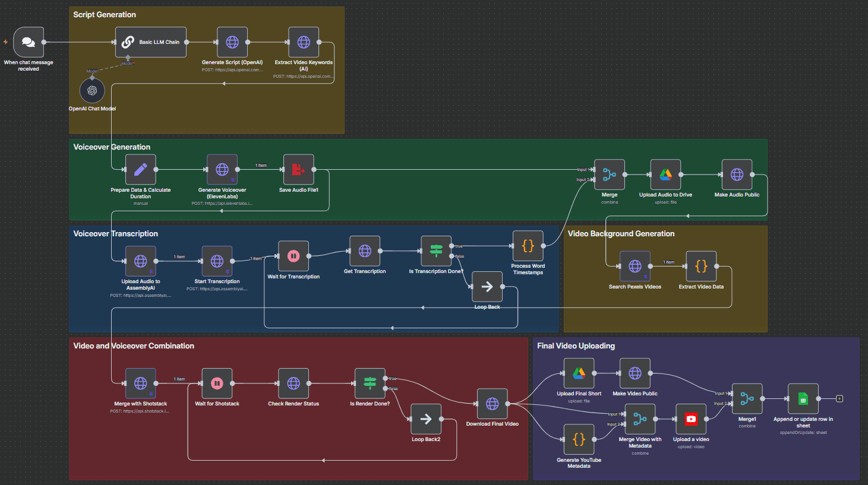This screenshot has height=485, width=868.
Task: Select the Script Generation sticky note title
Action: 105,15
